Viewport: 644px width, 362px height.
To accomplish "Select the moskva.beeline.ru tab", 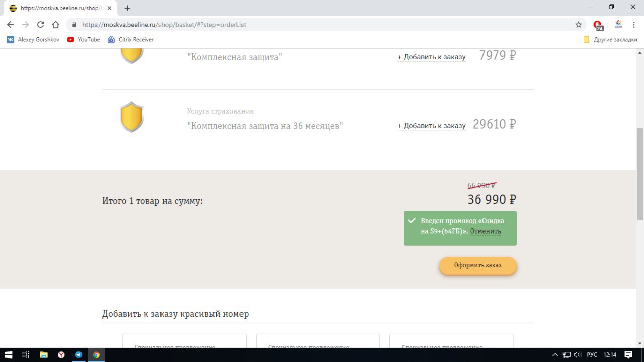I will [x=60, y=8].
